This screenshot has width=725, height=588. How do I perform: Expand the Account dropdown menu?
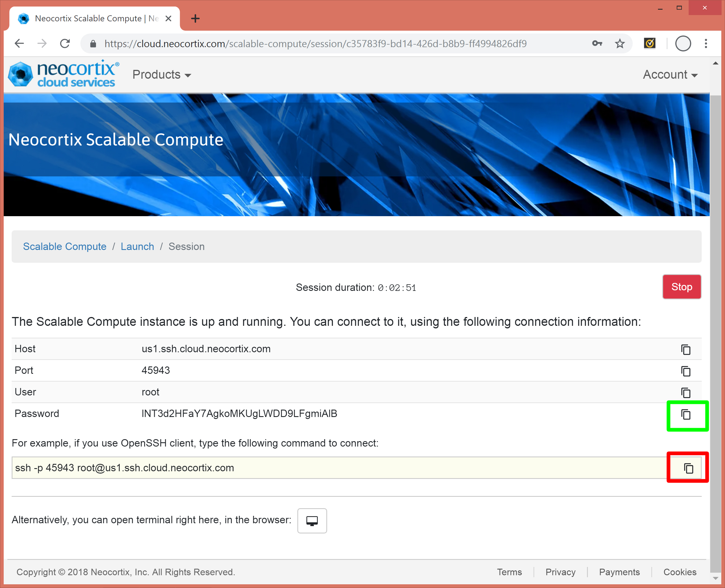pyautogui.click(x=670, y=75)
